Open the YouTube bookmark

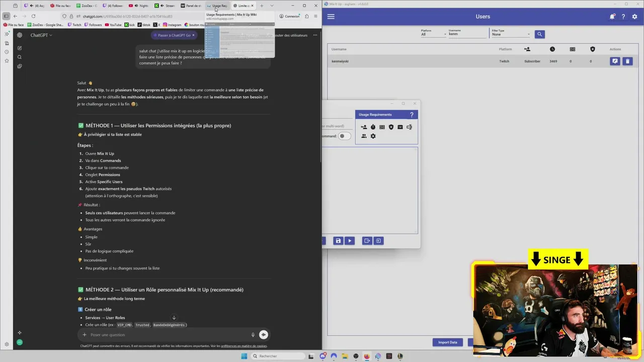(x=113, y=25)
